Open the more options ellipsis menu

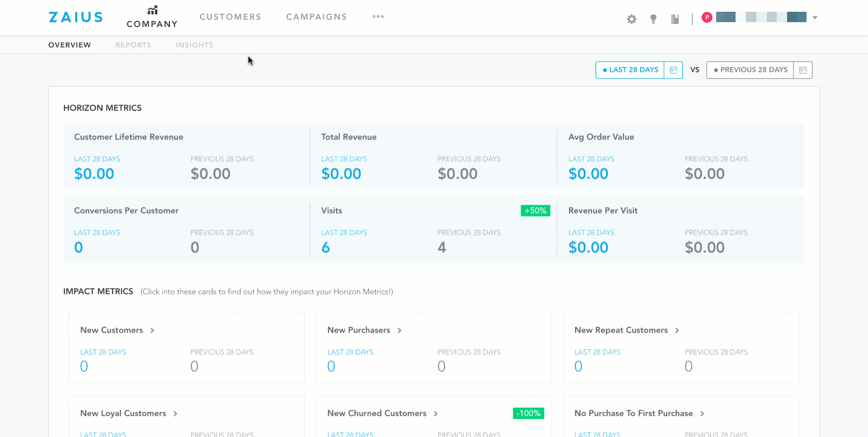378,17
